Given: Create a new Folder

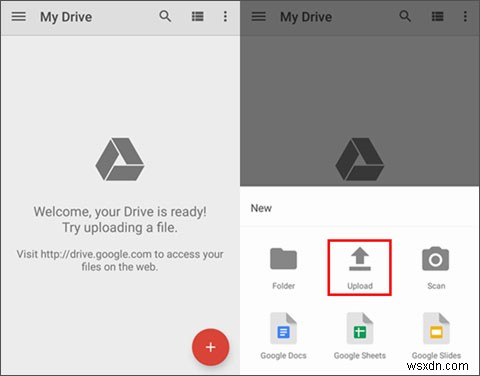Looking at the screenshot, I should click(283, 268).
